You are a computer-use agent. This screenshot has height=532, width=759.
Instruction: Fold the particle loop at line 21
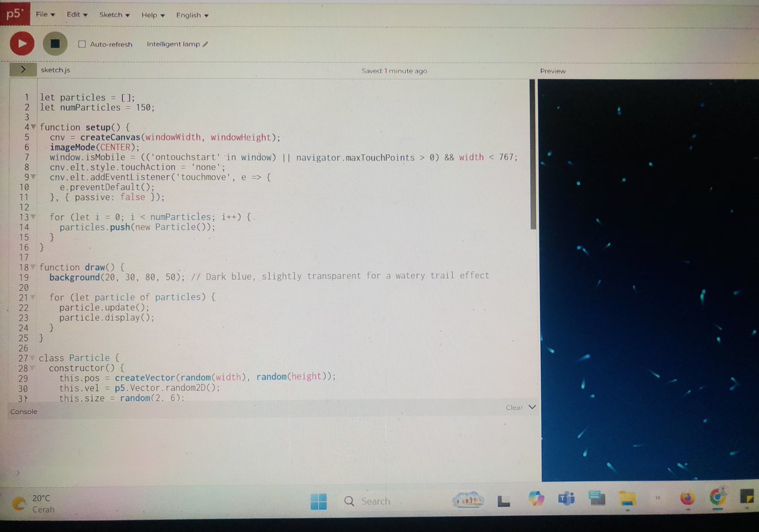(34, 297)
